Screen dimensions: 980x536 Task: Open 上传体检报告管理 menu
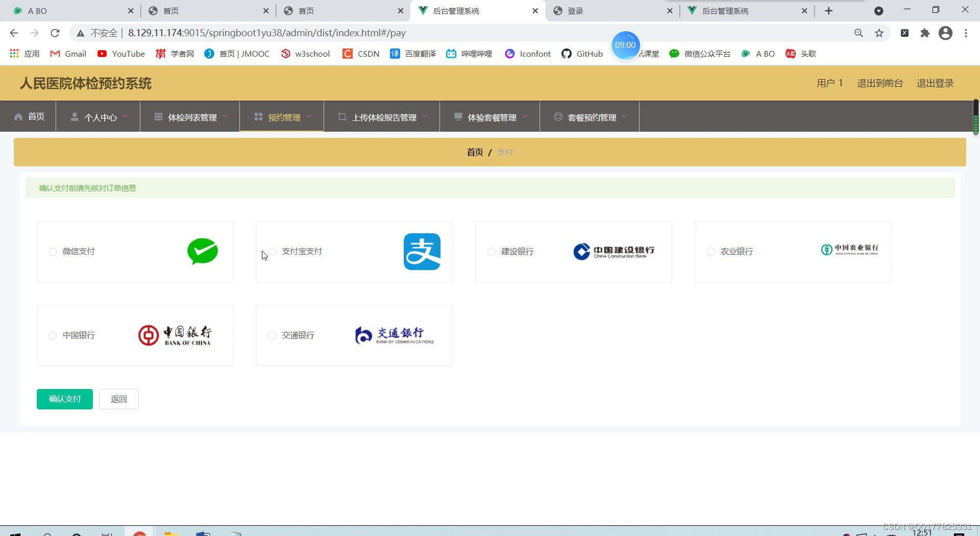point(382,117)
